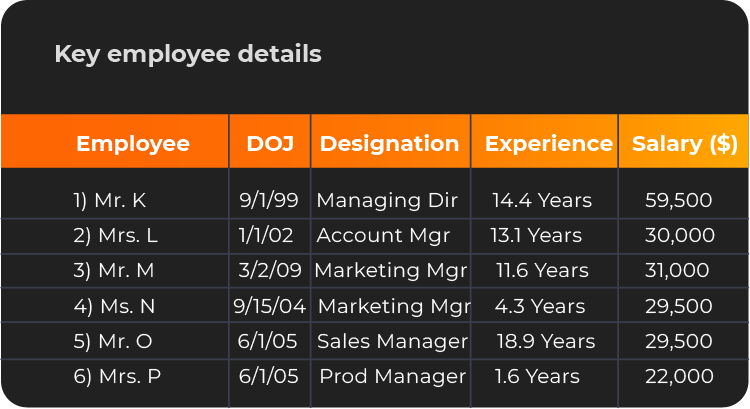Viewport: 750px width, 409px height.
Task: Click the Sales Manager designation cell
Action: tap(392, 342)
